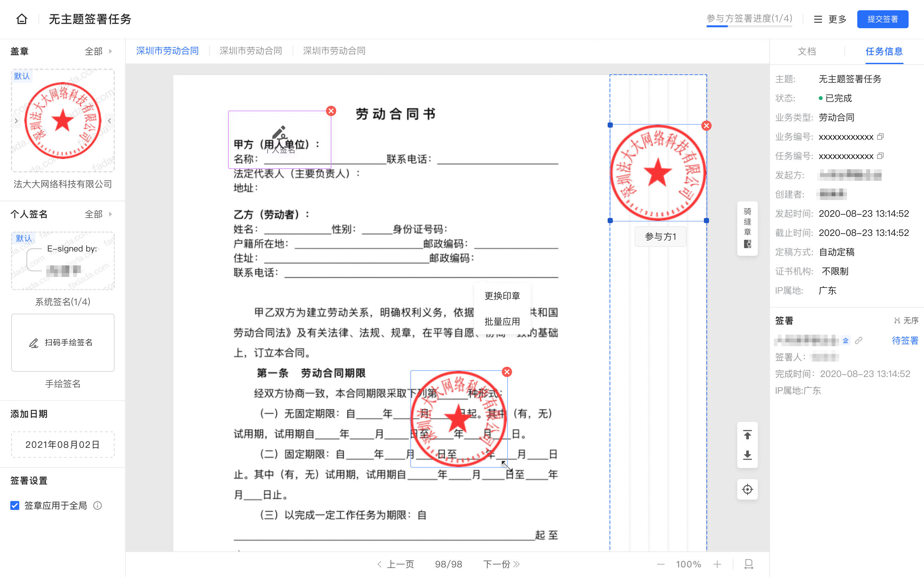Copy the 业务编号 using copy icon
The height and width of the screenshot is (577, 924).
(880, 136)
